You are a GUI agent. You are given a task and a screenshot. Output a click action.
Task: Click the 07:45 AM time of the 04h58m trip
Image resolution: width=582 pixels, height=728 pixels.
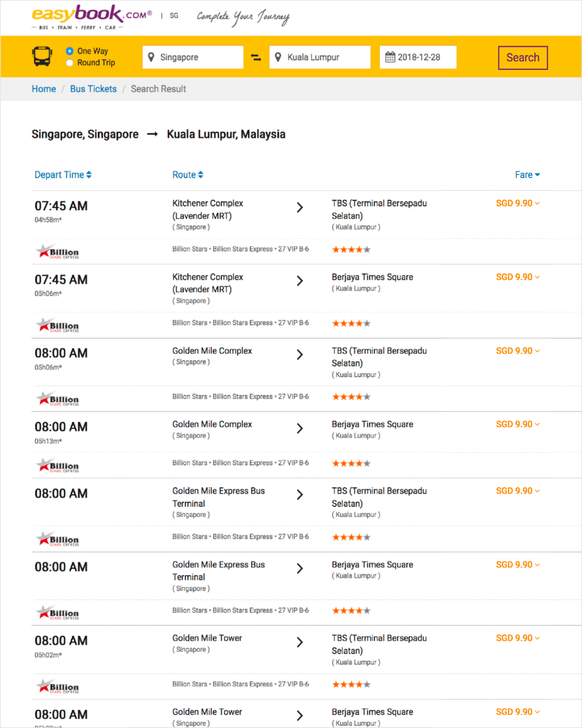click(61, 206)
